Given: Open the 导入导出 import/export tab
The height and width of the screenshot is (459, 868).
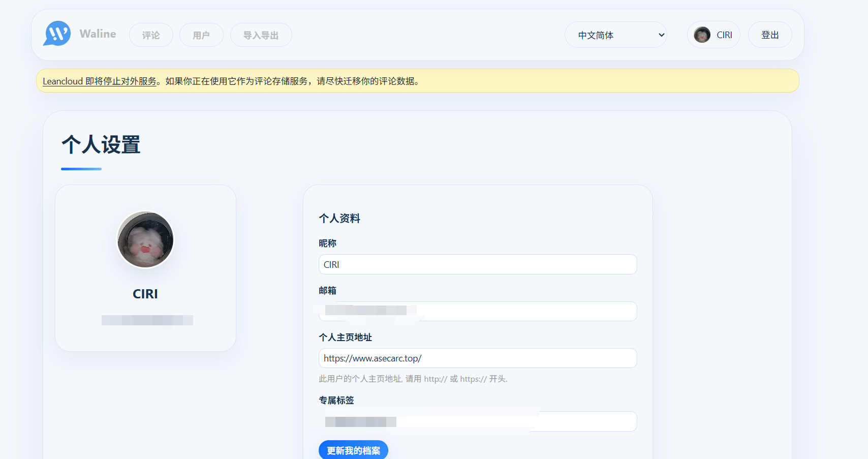Looking at the screenshot, I should coord(261,35).
